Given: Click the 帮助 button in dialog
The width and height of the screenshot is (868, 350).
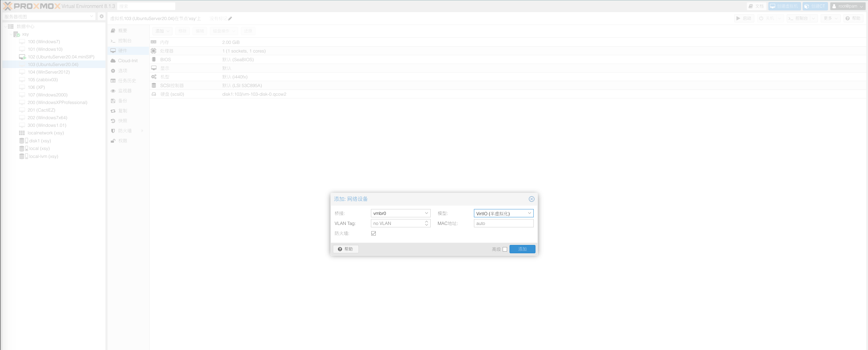Looking at the screenshot, I should click(346, 249).
